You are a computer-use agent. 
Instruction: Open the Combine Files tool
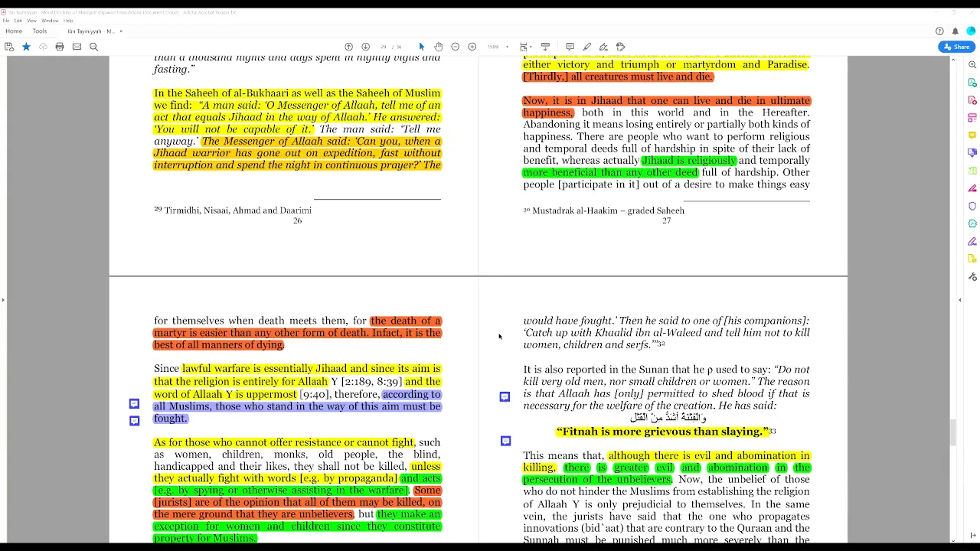[972, 153]
